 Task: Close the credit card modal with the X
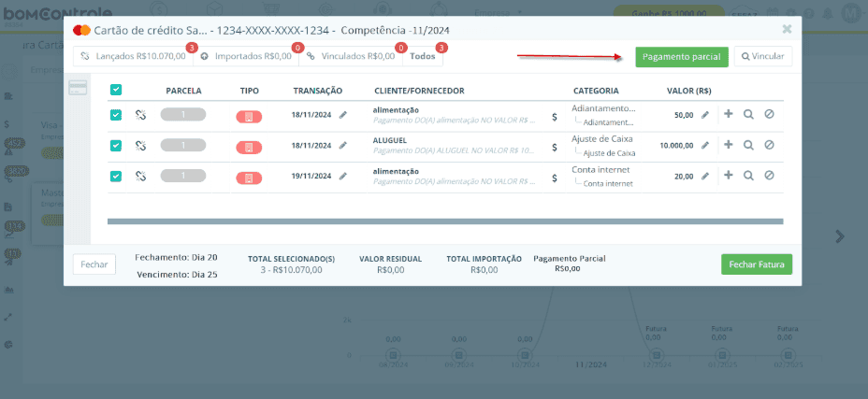pyautogui.click(x=787, y=29)
